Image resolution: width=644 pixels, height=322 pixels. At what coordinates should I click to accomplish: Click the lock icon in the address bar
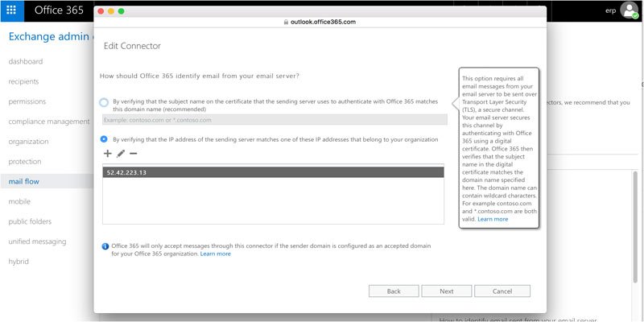tap(286, 23)
